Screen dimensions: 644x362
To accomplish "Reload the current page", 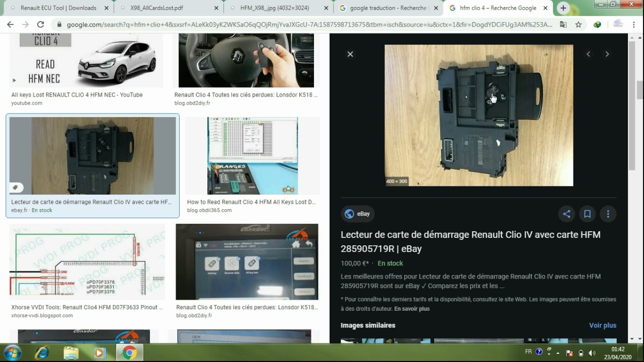I will tap(41, 24).
